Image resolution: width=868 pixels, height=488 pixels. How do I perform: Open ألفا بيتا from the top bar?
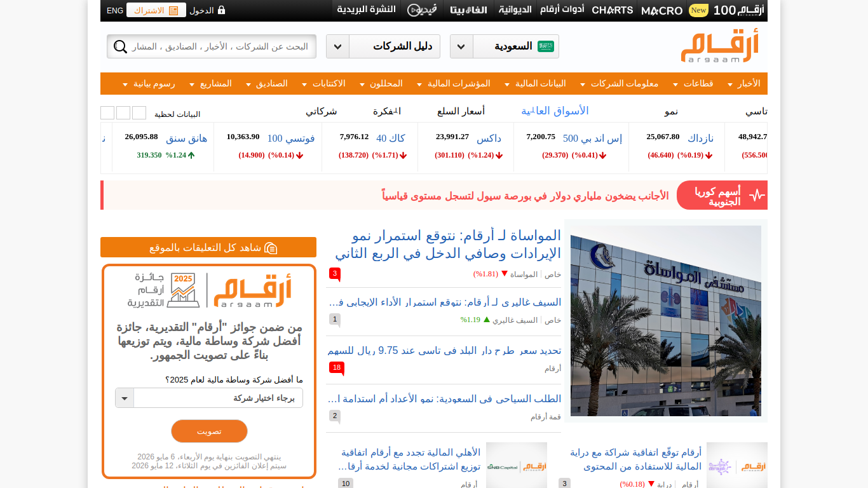(x=468, y=10)
